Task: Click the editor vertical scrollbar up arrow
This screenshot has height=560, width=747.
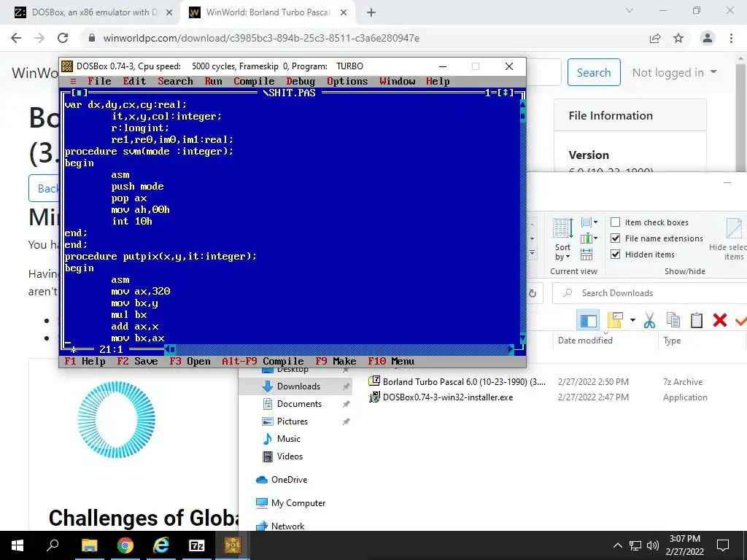Action: click(x=522, y=104)
